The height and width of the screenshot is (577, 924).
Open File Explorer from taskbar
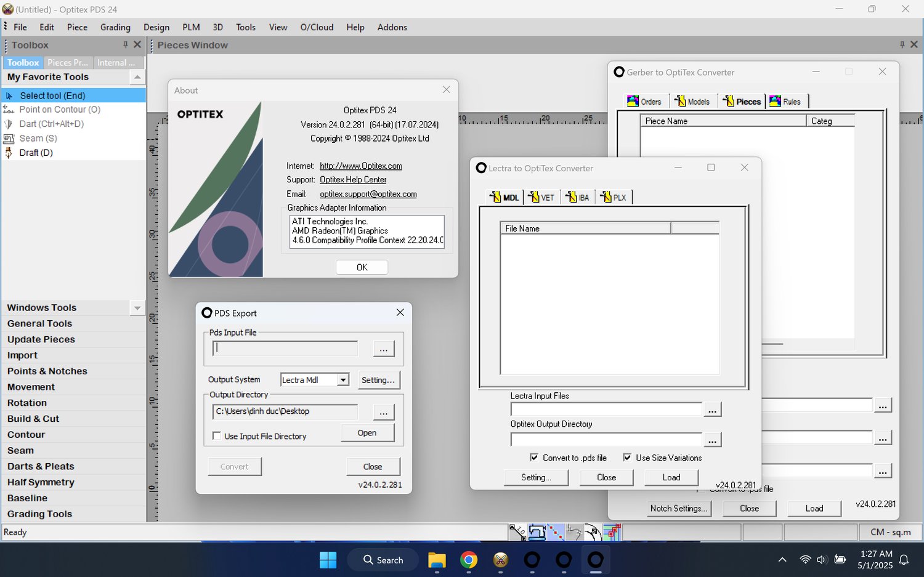pyautogui.click(x=437, y=560)
